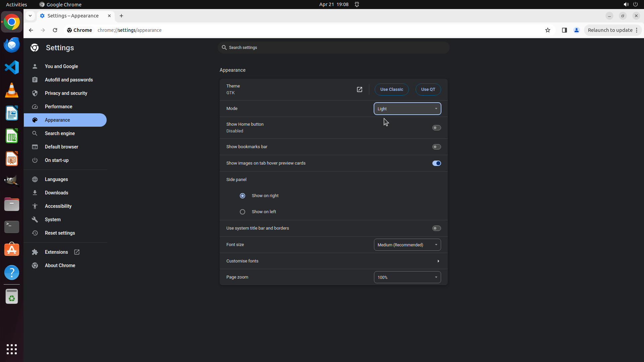The height and width of the screenshot is (362, 644).
Task: Open Extensions external link icon
Action: 77,252
